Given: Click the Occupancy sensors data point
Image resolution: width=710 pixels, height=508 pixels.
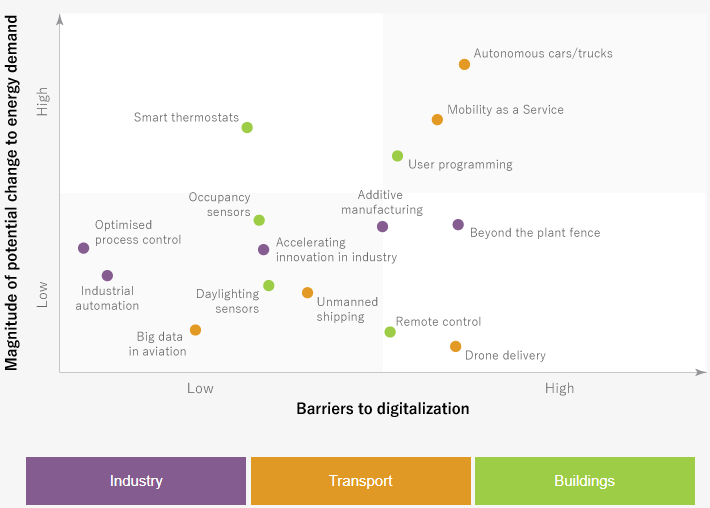Looking at the screenshot, I should pos(259,220).
